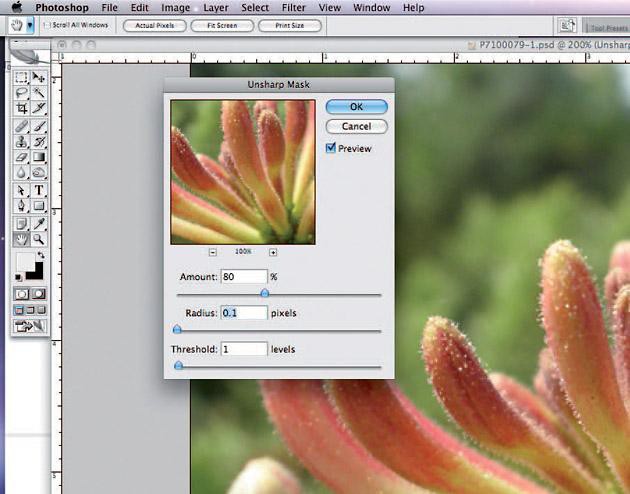630x494 pixels.
Task: Open the Apple menu
Action: [x=17, y=7]
